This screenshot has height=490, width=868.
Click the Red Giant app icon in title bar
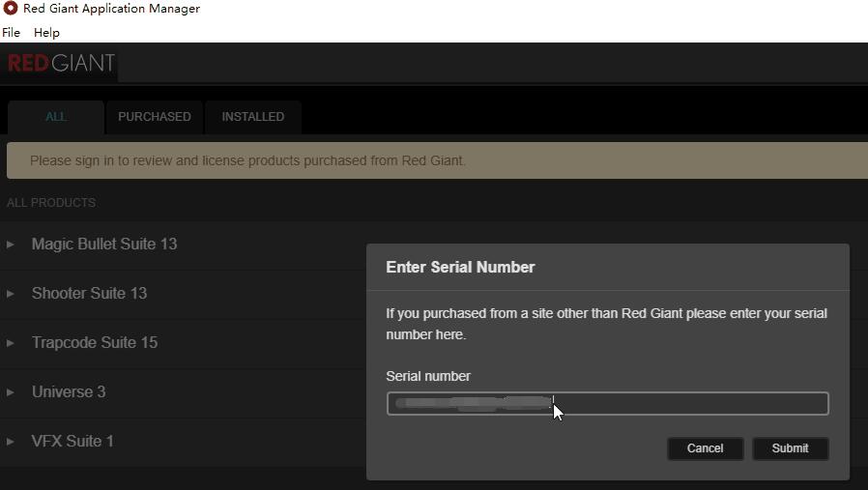pos(11,9)
